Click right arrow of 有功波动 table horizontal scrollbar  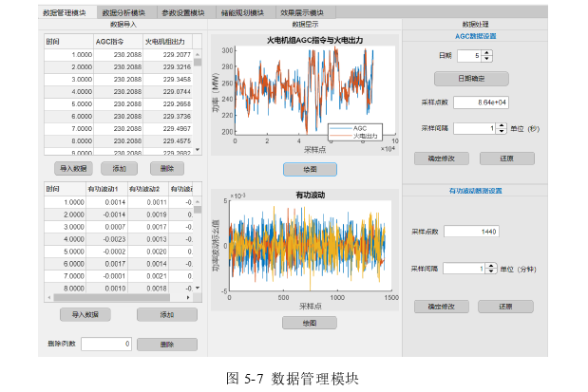pyautogui.click(x=188, y=298)
